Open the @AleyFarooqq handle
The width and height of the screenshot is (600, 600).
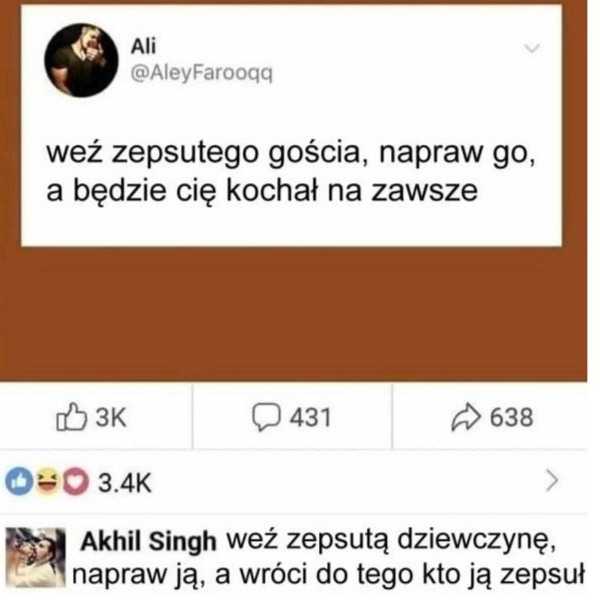202,73
